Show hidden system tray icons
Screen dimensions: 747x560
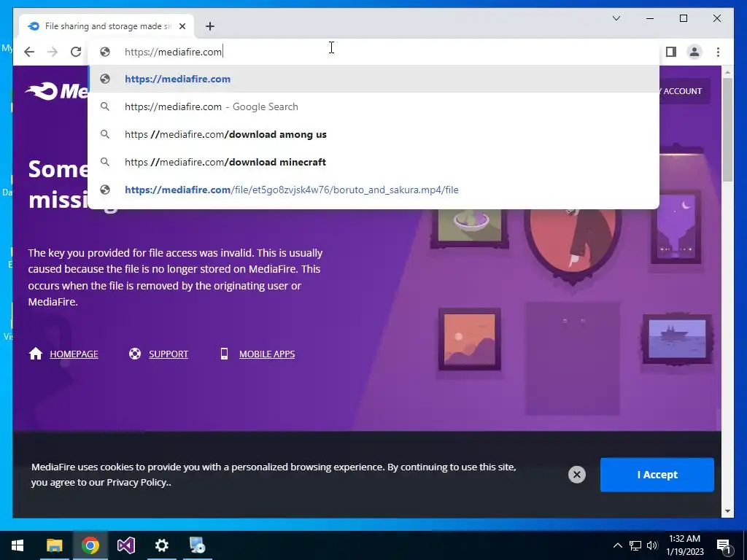pos(617,545)
